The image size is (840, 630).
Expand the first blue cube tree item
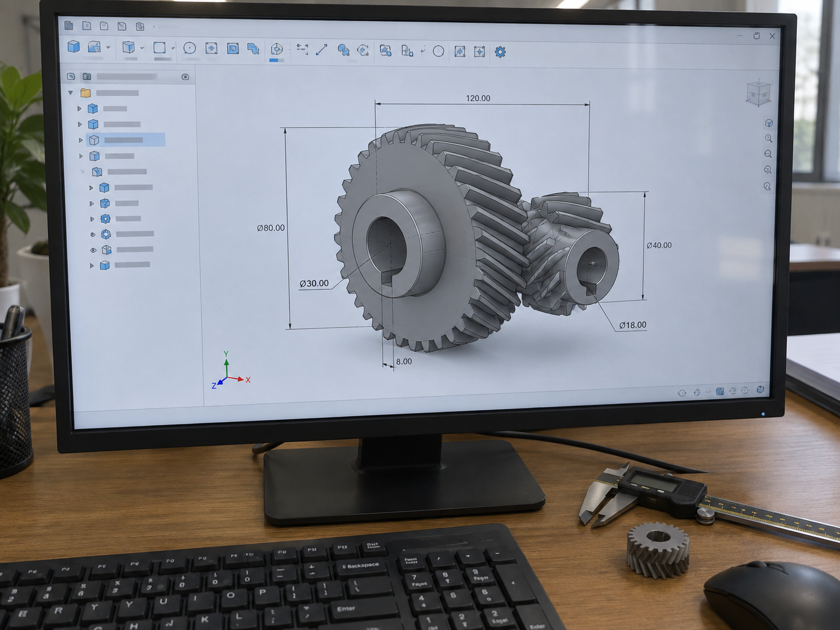79,108
